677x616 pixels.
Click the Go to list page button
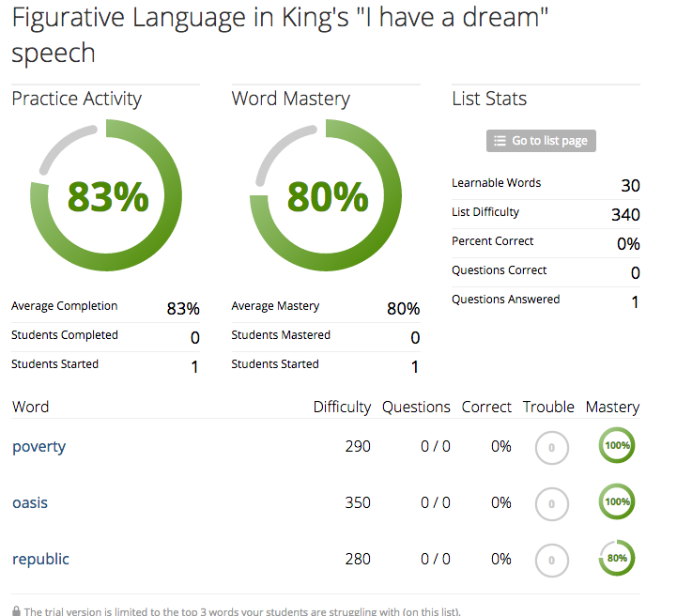pos(541,141)
